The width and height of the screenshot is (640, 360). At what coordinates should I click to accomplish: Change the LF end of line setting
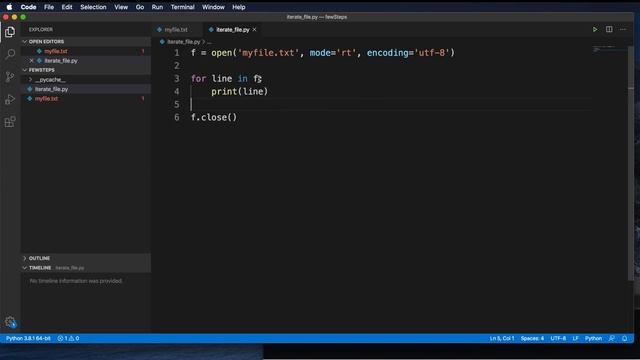coord(575,338)
